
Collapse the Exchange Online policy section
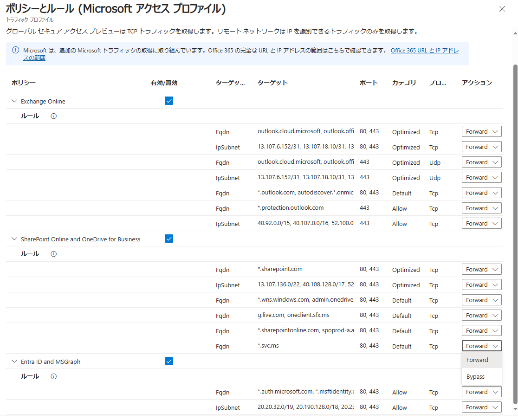[x=13, y=101]
